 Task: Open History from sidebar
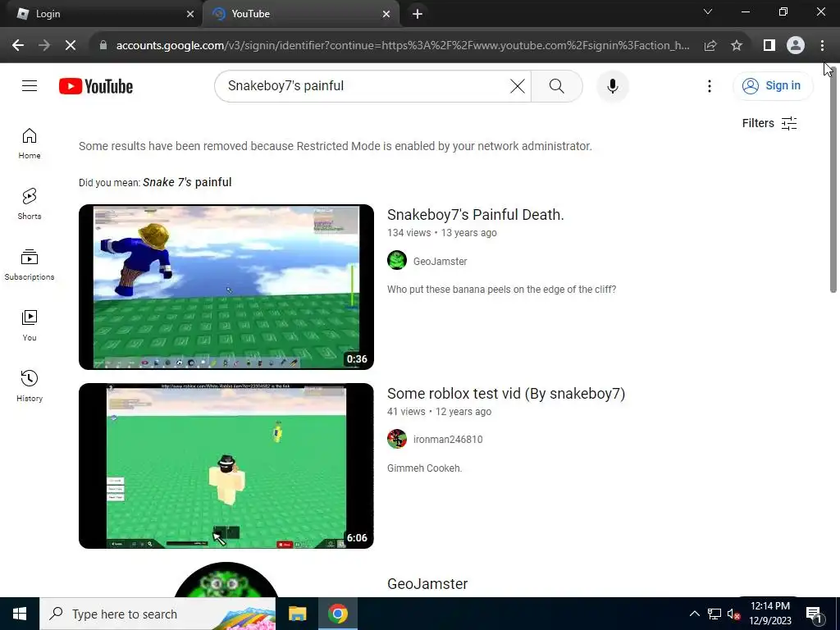(x=30, y=386)
